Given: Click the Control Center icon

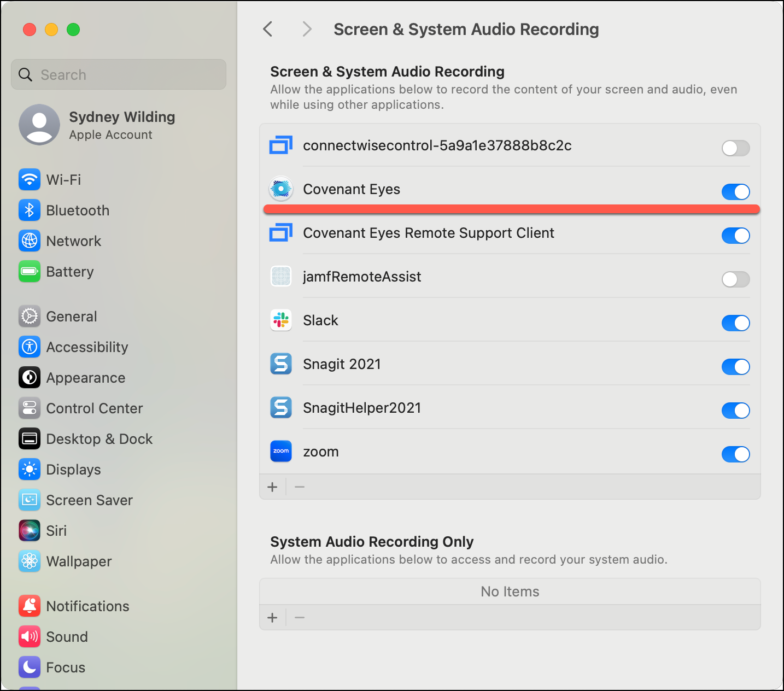Looking at the screenshot, I should click(30, 408).
